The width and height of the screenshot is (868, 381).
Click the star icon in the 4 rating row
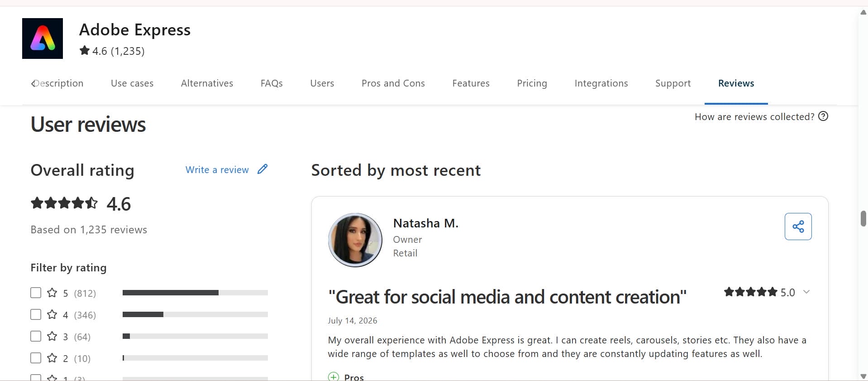[x=52, y=314]
